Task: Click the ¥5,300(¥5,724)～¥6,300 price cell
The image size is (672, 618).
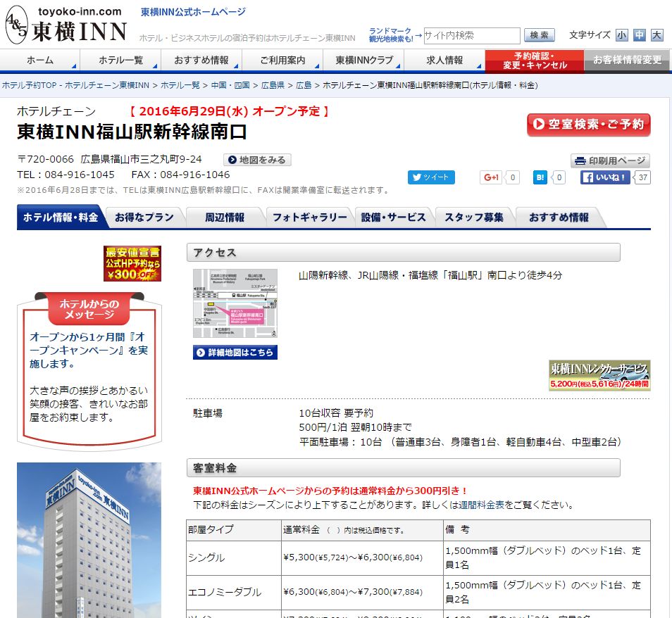Action: 362,557
